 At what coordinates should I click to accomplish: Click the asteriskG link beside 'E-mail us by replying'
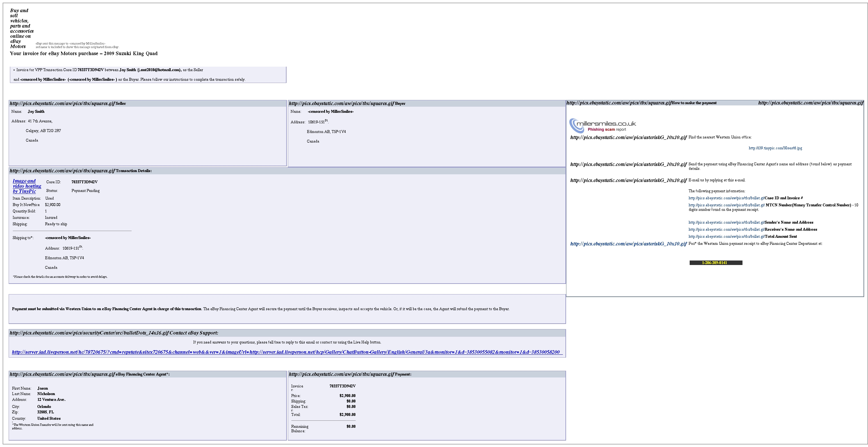click(x=629, y=180)
